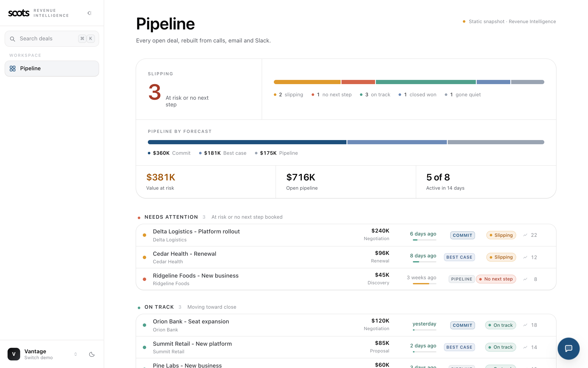The height and width of the screenshot is (368, 588).
Task: Click the '5 of 8' Active in 14 days stat
Action: pos(486,182)
